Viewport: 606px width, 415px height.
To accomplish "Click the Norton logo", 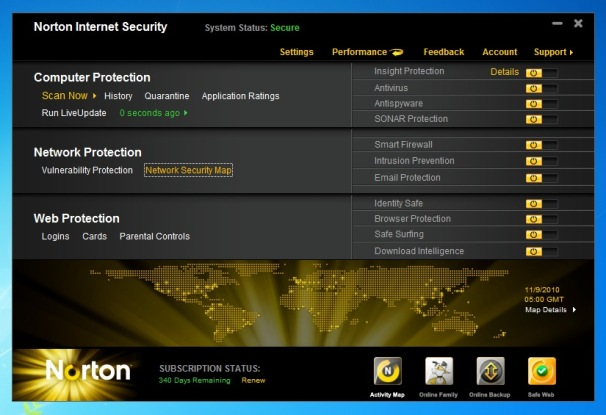I will click(88, 371).
